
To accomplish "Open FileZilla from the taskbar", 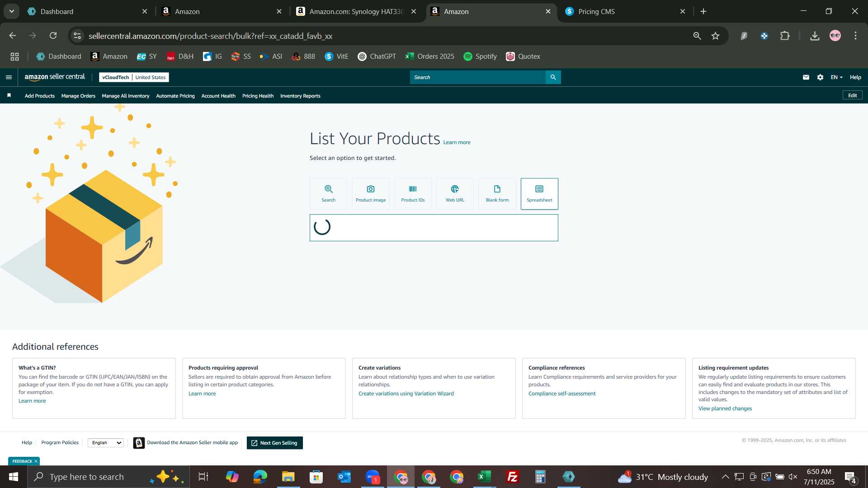I will 512,477.
